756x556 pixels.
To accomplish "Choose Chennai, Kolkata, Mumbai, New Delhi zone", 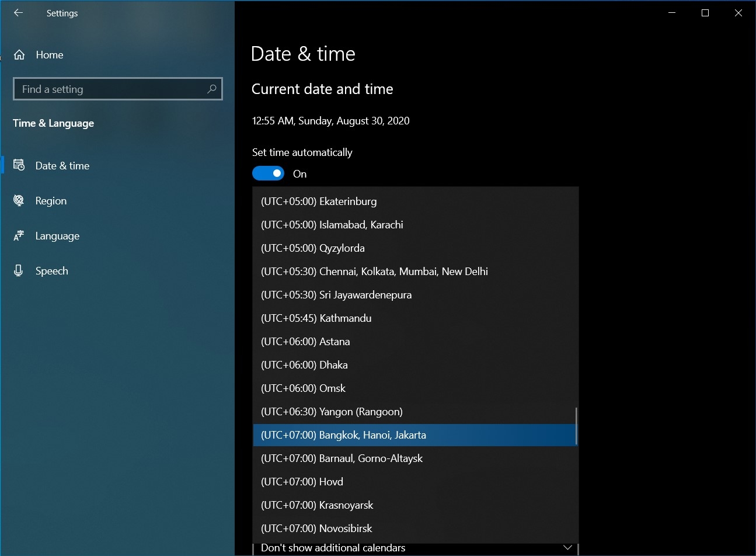I will point(415,272).
